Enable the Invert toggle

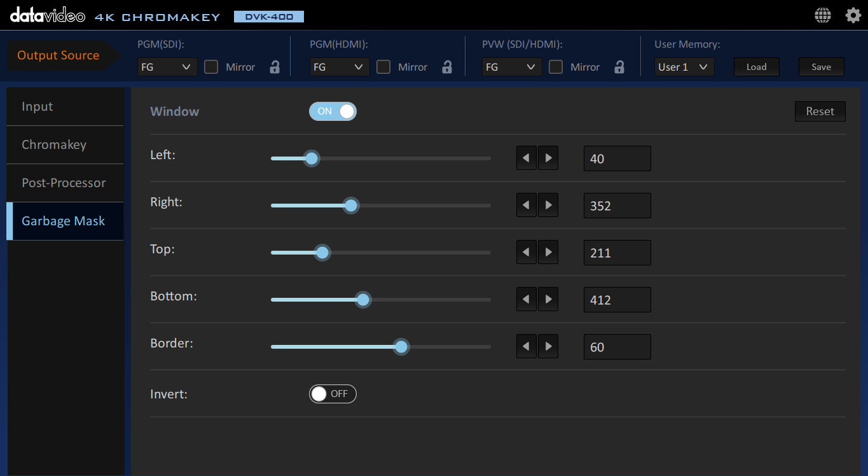(x=333, y=394)
